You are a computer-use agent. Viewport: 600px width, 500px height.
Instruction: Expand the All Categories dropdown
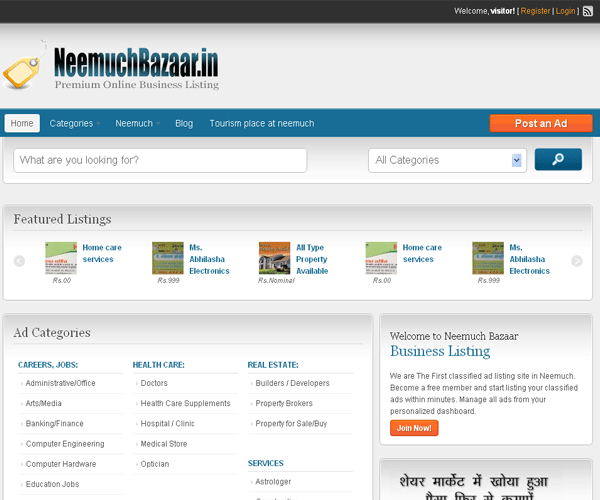click(448, 160)
